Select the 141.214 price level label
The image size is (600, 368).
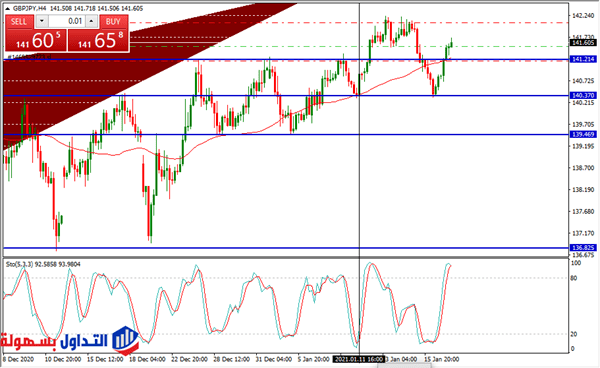tap(583, 59)
